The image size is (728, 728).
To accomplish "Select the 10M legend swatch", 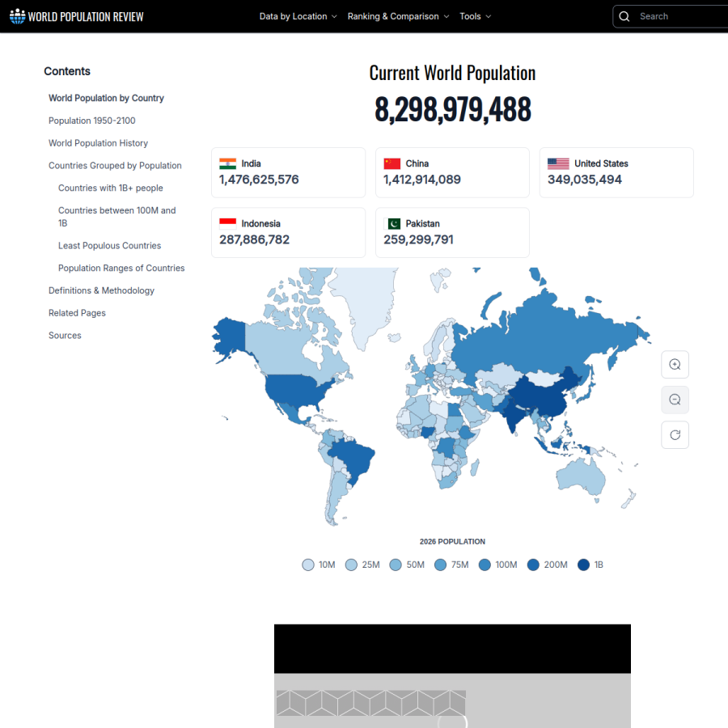I will pyautogui.click(x=308, y=565).
